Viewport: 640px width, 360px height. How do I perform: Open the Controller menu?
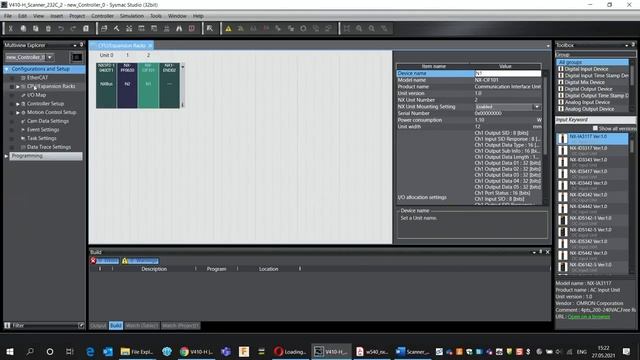(x=102, y=16)
